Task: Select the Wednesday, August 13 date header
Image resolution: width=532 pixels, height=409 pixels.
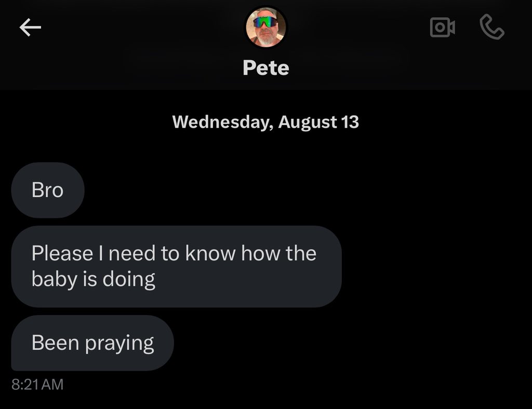Action: pyautogui.click(x=265, y=122)
